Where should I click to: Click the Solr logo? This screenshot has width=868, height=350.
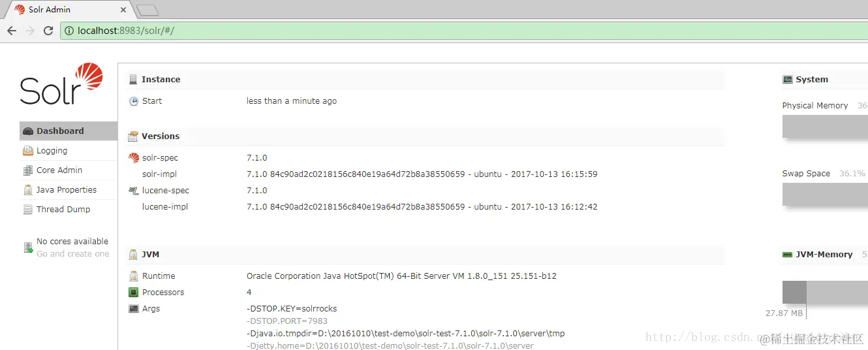click(61, 84)
